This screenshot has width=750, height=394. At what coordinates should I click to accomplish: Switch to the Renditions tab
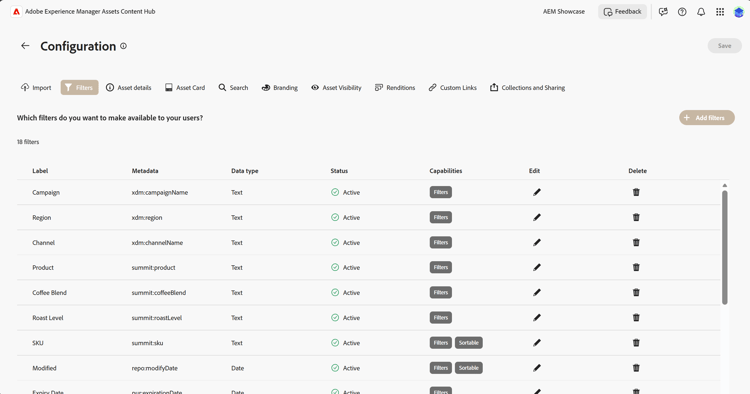pyautogui.click(x=395, y=88)
